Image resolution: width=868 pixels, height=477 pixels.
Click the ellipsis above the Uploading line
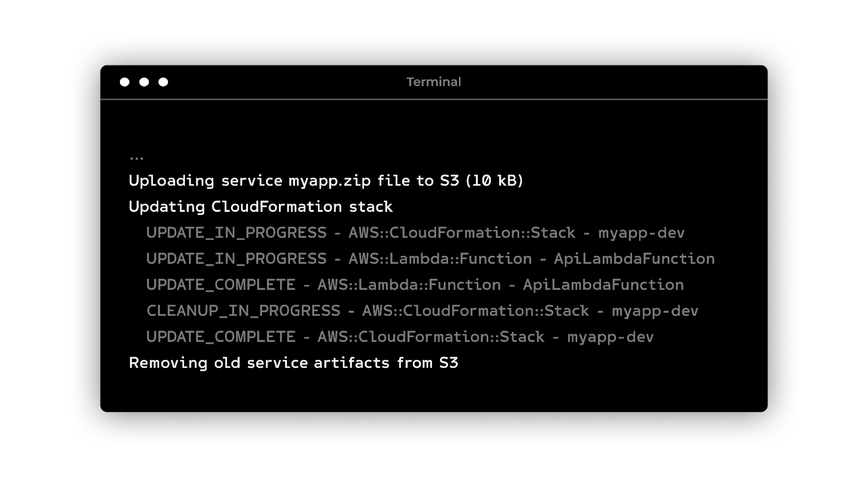tap(137, 158)
